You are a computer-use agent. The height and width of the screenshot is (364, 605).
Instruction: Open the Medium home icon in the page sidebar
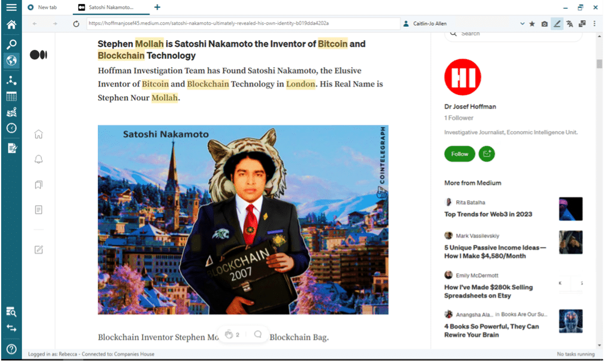[39, 134]
